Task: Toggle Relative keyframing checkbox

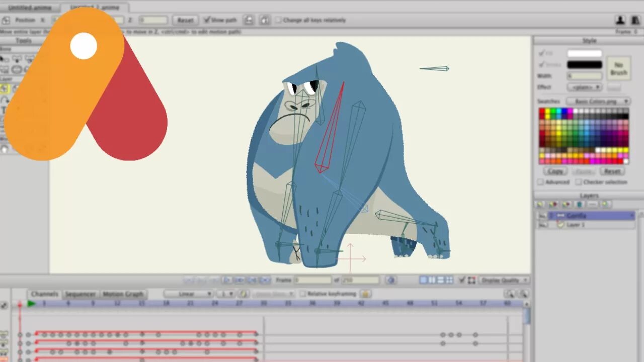Action: pos(303,294)
